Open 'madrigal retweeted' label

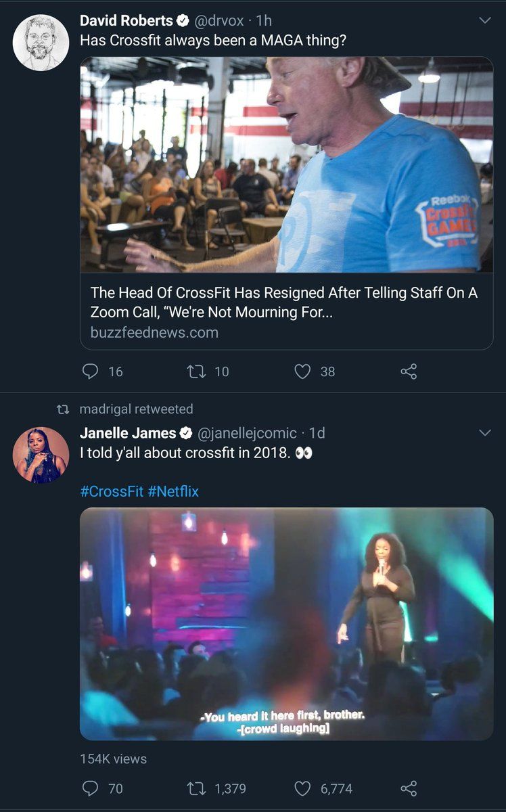136,409
